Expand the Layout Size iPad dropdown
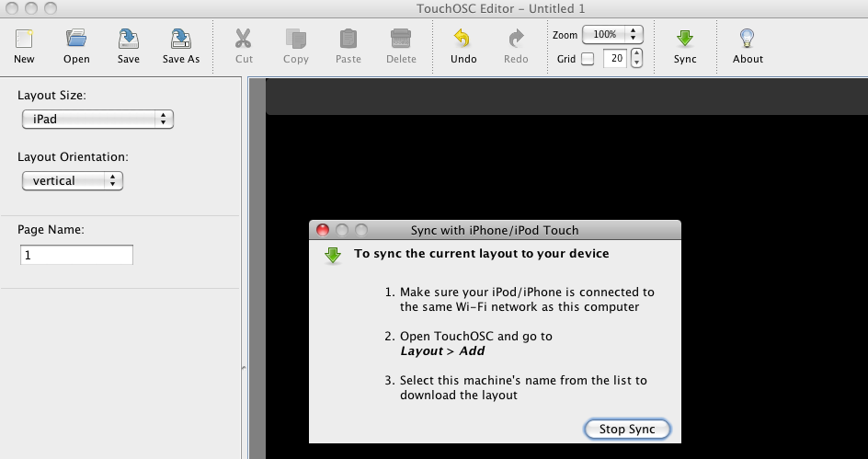The height and width of the screenshot is (459, 868). coord(97,119)
